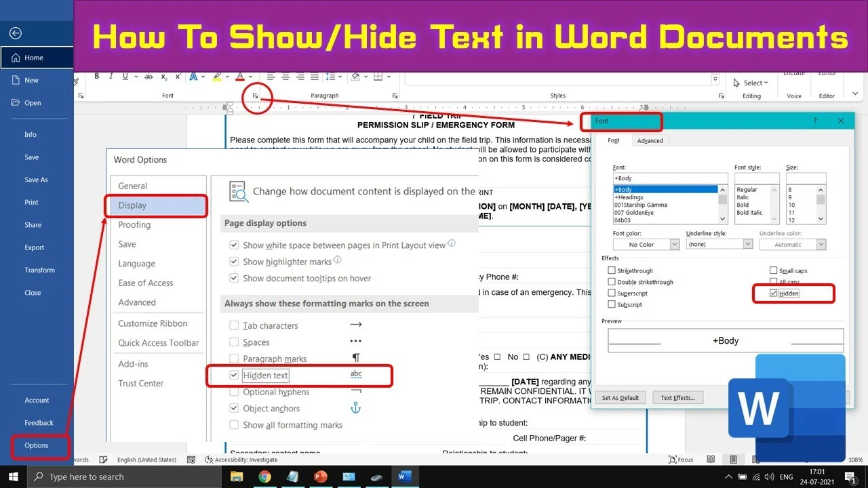Image resolution: width=868 pixels, height=488 pixels.
Task: Expand the Highlight color arrow in ribbon
Action: 227,77
